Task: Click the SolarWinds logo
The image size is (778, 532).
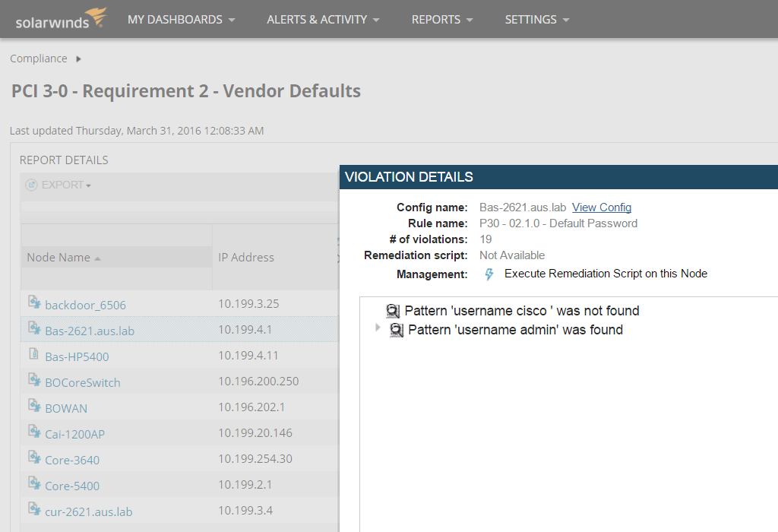Action: pos(61,19)
